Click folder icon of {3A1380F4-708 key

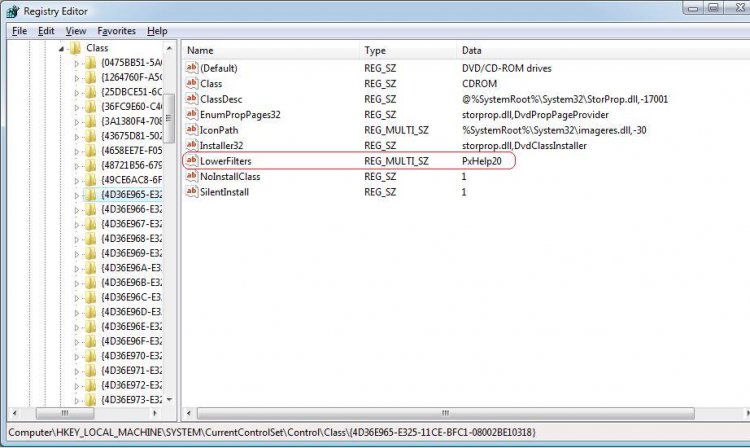point(90,121)
